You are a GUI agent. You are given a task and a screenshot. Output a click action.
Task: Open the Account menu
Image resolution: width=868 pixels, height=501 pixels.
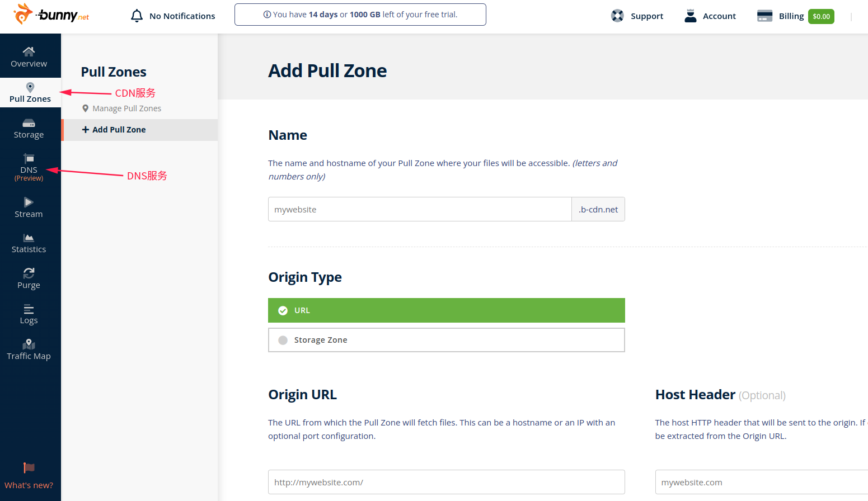(x=710, y=16)
